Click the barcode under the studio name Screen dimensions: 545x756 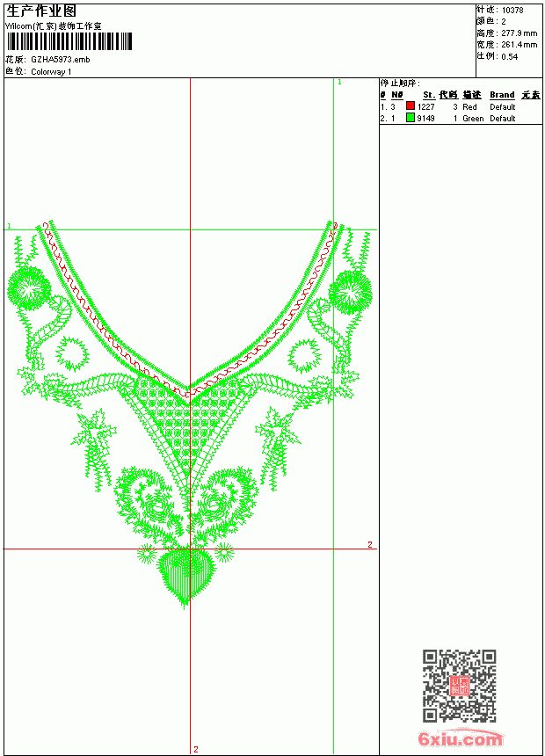[69, 41]
